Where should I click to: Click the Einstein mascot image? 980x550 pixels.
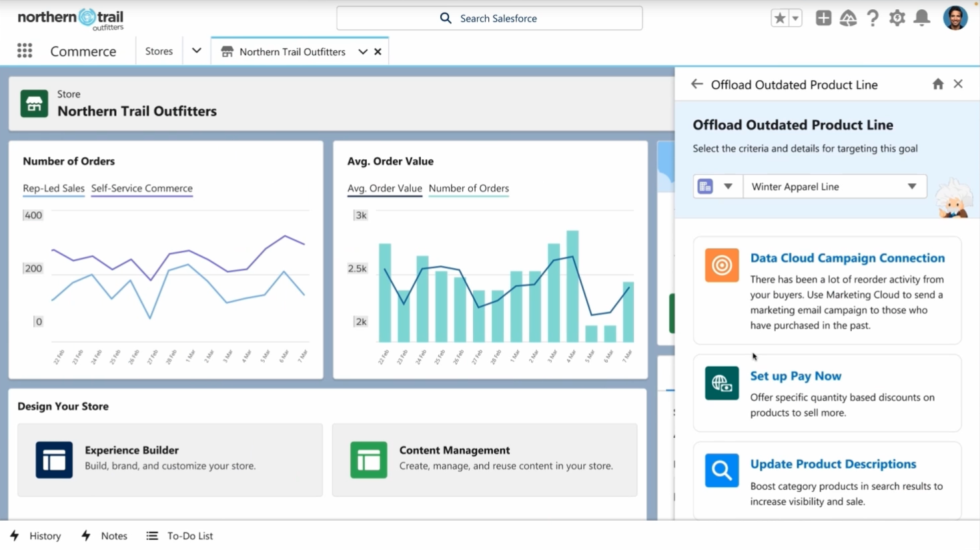tap(954, 199)
